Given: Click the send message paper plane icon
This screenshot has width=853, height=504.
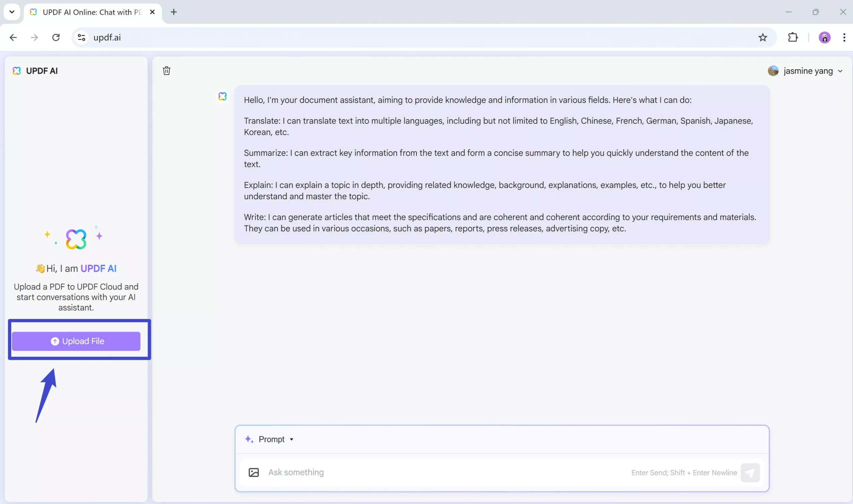Looking at the screenshot, I should (x=751, y=472).
